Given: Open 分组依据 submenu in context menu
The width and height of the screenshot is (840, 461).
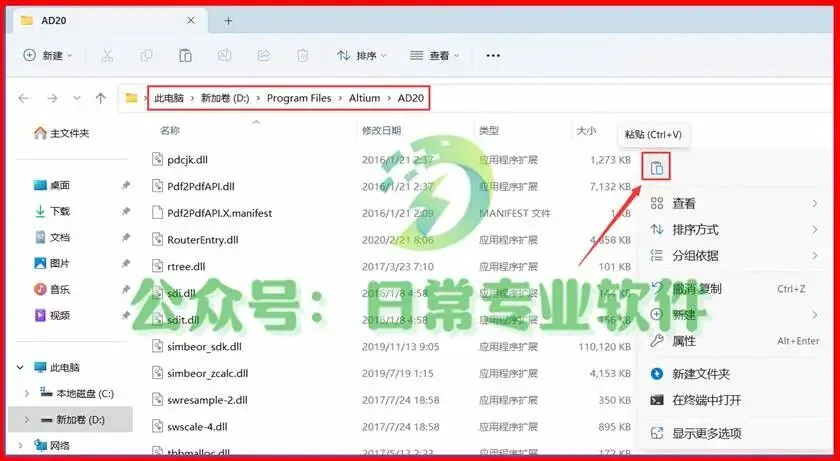Looking at the screenshot, I should point(734,256).
